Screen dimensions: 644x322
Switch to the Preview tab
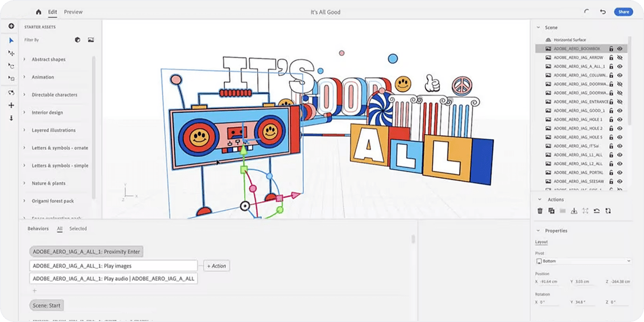pos(74,12)
